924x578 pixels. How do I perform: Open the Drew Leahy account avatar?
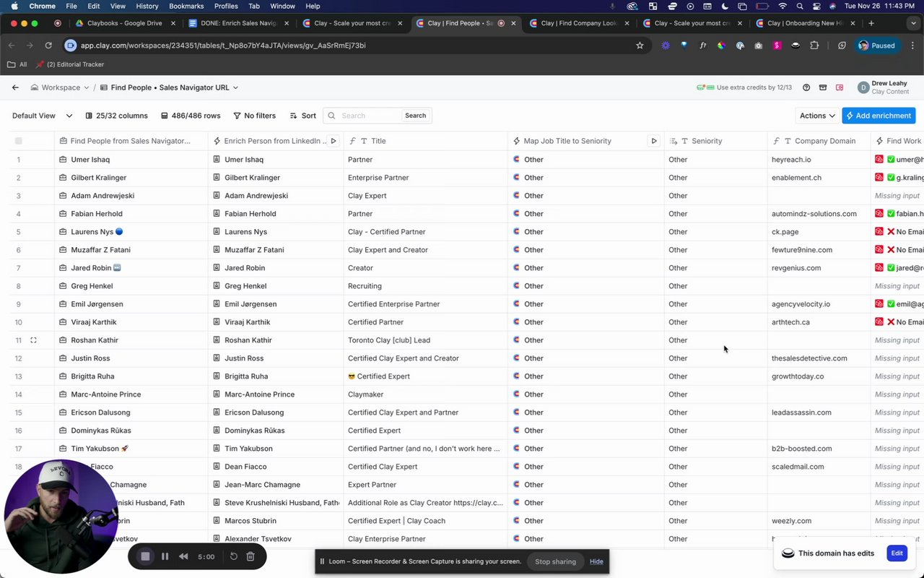[863, 87]
